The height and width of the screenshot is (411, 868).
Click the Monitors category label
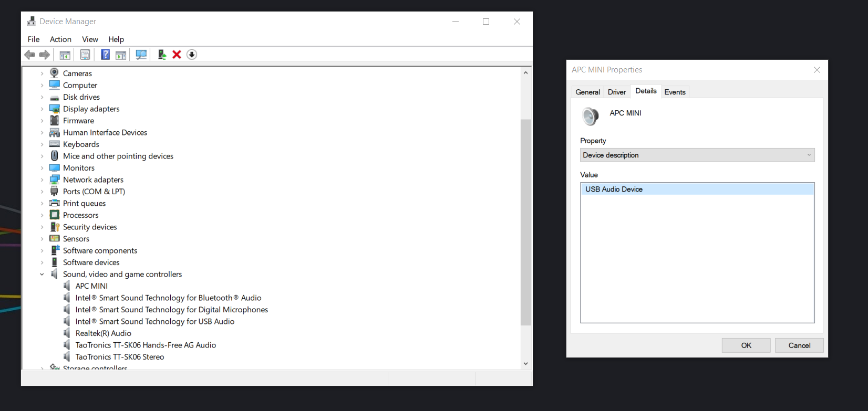pos(79,168)
